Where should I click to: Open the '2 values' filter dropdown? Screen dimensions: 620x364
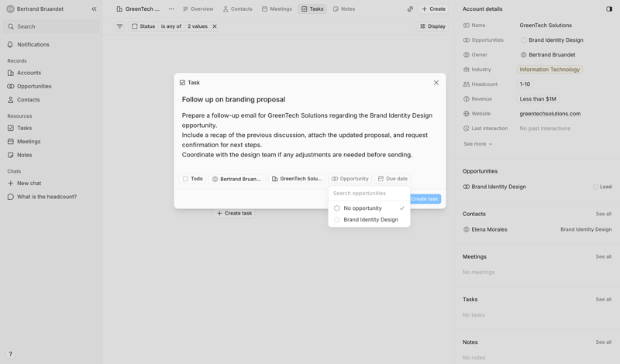coord(198,26)
